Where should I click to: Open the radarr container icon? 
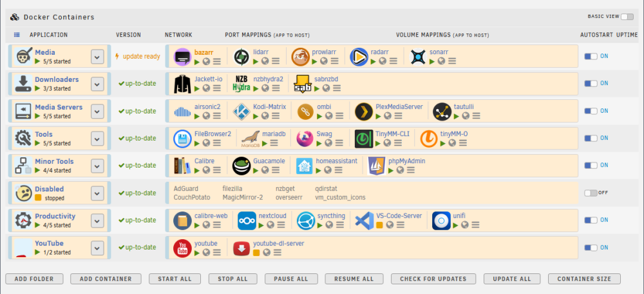click(x=359, y=57)
